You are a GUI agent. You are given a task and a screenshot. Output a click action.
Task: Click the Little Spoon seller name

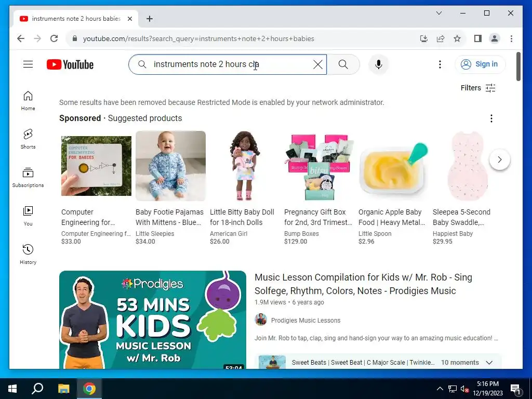(x=375, y=234)
